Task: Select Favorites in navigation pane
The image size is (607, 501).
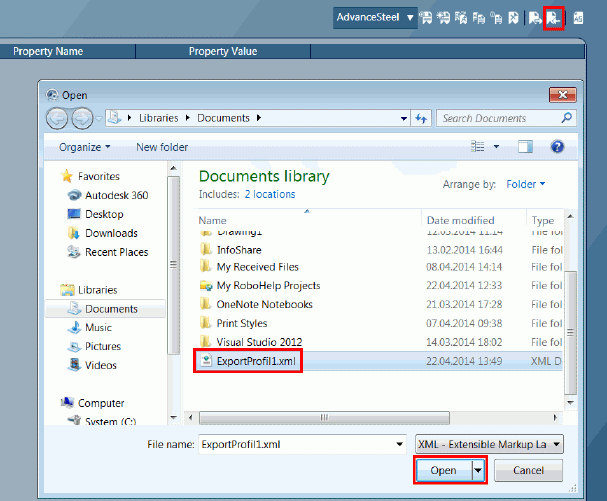Action: pyautogui.click(x=98, y=176)
